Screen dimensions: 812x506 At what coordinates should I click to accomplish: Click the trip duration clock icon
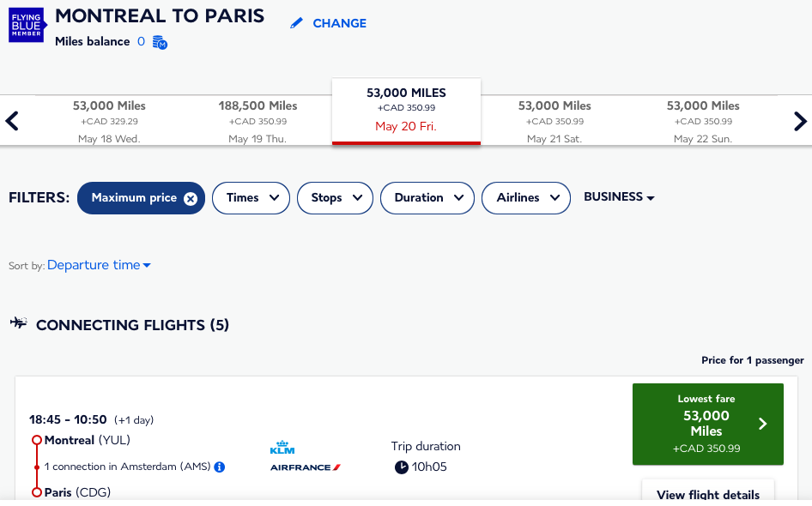402,467
